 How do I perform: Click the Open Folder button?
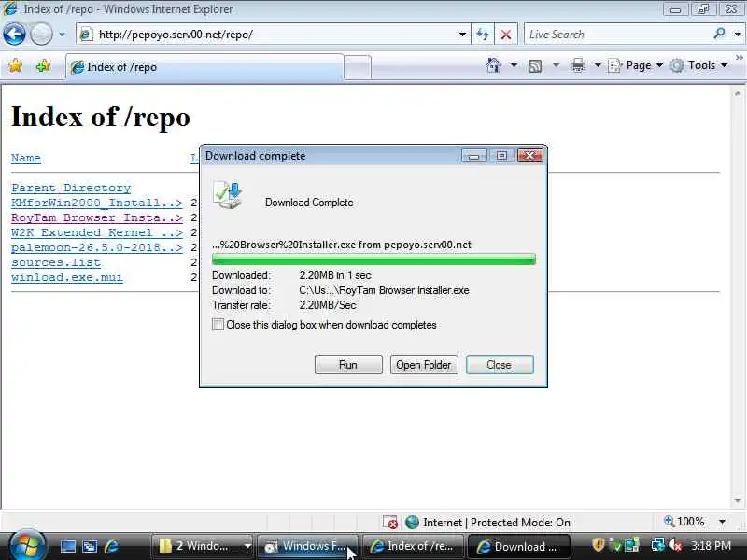click(x=424, y=365)
